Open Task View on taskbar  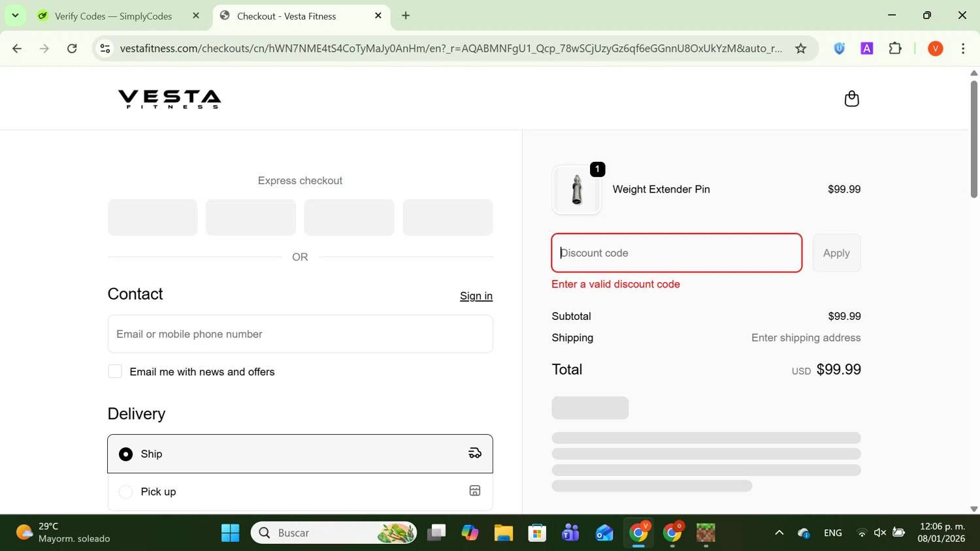coord(436,533)
